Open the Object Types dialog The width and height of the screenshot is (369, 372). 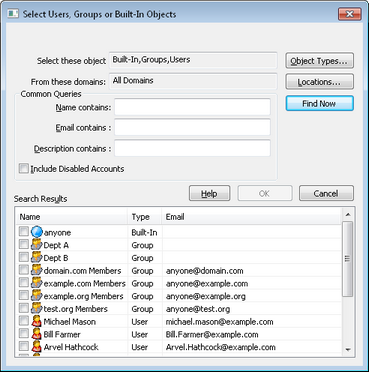pos(319,61)
